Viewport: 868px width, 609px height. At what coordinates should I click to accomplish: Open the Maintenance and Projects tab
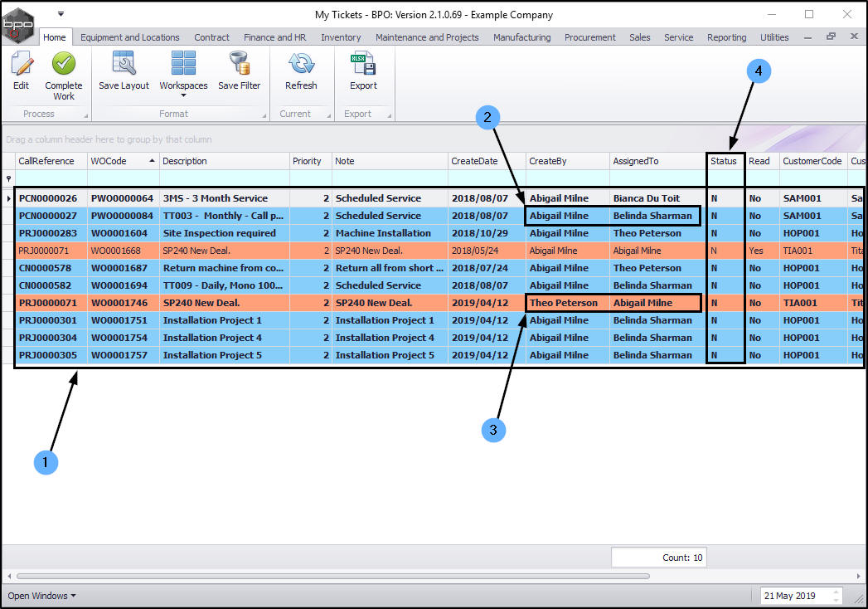click(x=427, y=37)
